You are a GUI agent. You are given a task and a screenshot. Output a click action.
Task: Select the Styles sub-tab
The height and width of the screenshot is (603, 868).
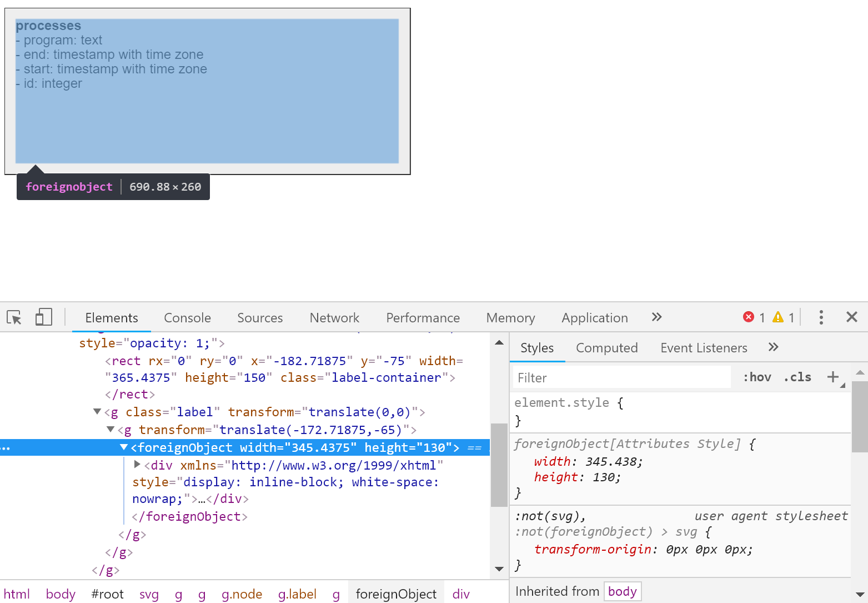(537, 348)
